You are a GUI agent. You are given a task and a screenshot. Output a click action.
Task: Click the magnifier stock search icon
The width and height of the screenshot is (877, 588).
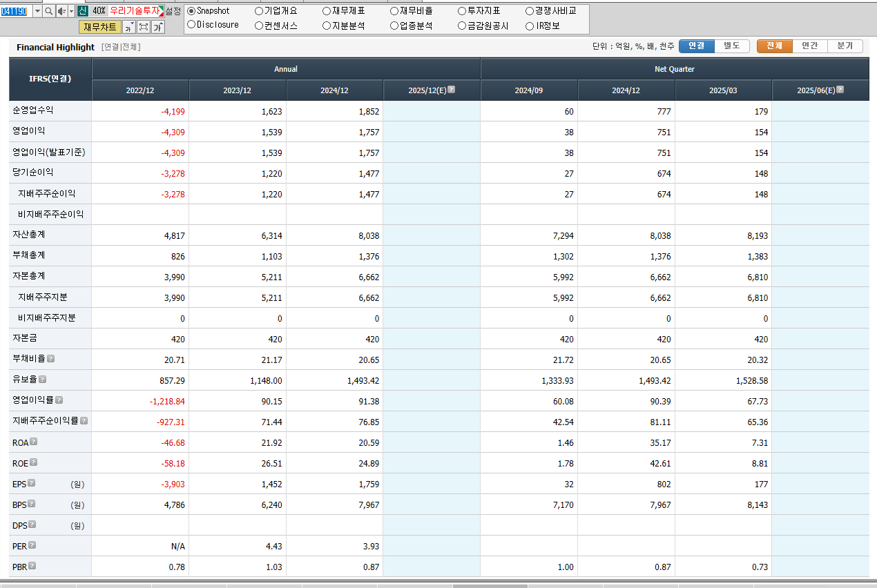click(49, 11)
